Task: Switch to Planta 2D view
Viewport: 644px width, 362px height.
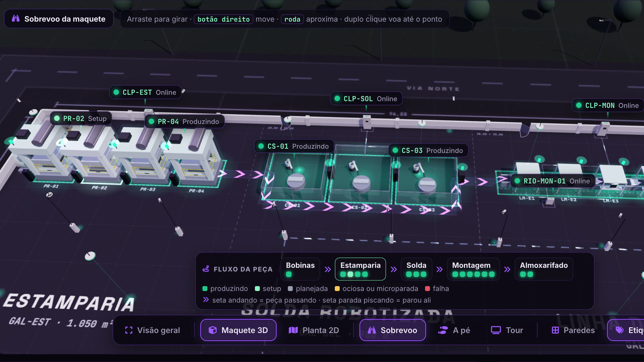Action: coord(314,330)
